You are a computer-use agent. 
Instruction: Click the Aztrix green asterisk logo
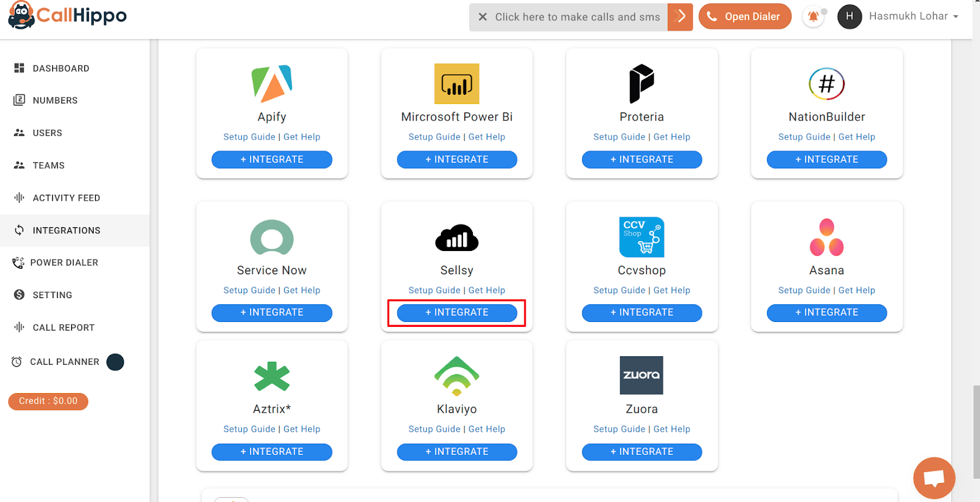(272, 376)
